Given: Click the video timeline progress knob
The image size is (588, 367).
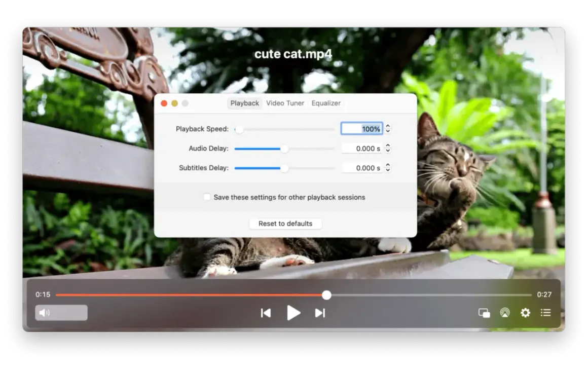Looking at the screenshot, I should point(326,295).
